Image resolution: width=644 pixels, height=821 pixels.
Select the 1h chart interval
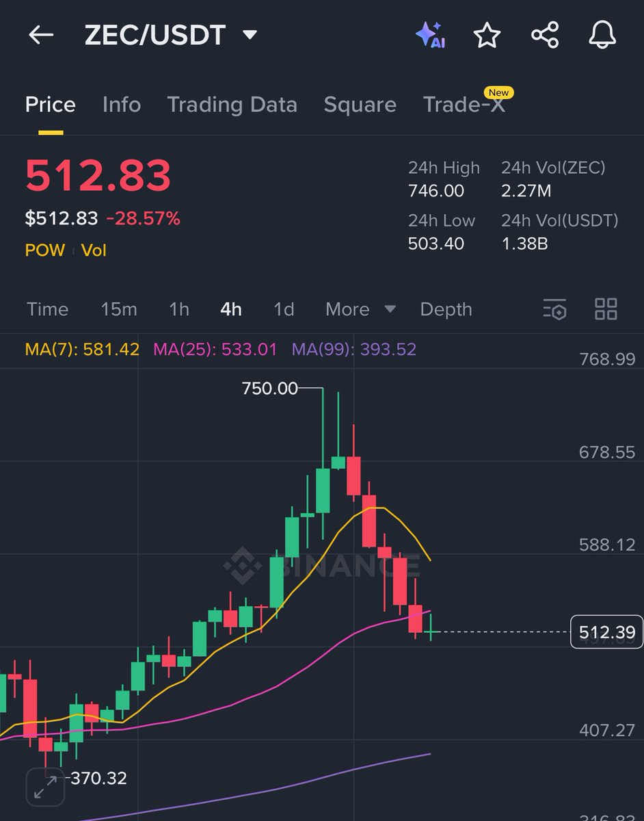[179, 309]
